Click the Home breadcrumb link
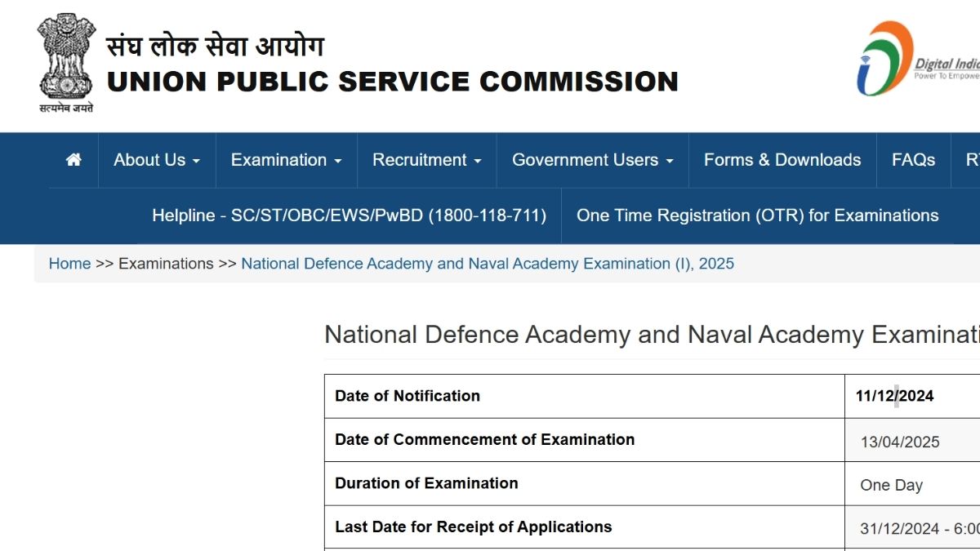Viewport: 980px width, 551px height. click(x=69, y=264)
